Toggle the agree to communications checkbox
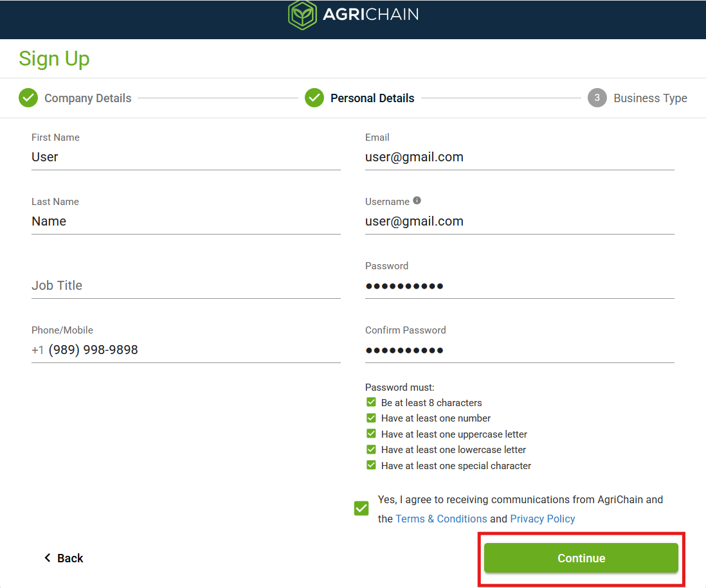 361,508
